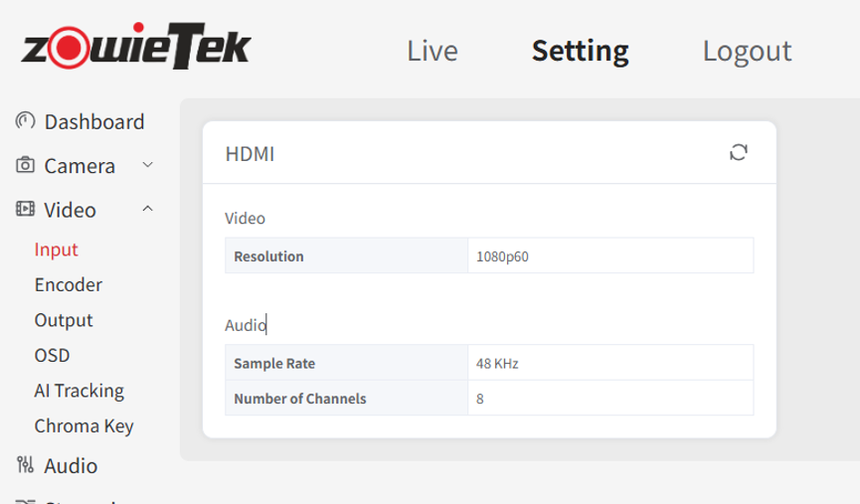Collapse the Video menu chevron
This screenshot has height=504, width=860.
pos(147,209)
